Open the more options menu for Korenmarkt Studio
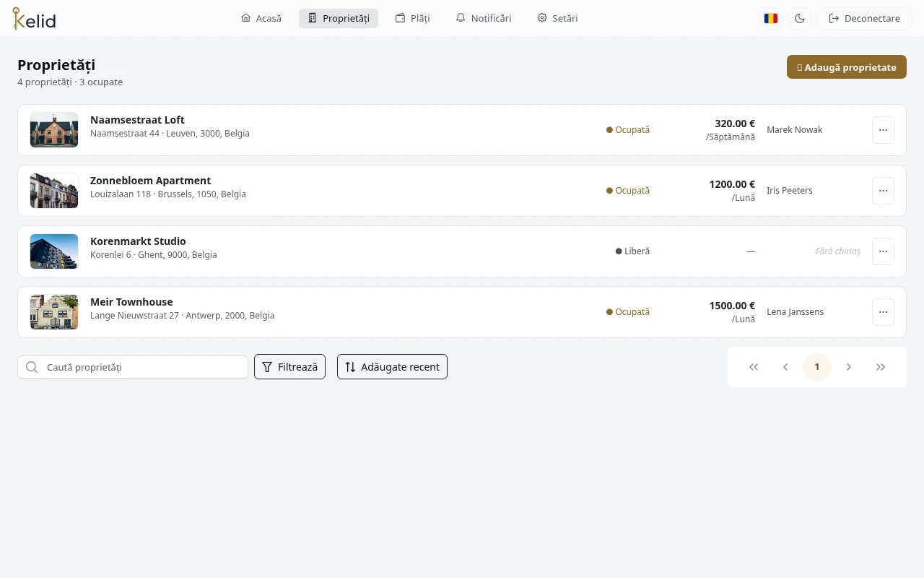 (x=883, y=251)
